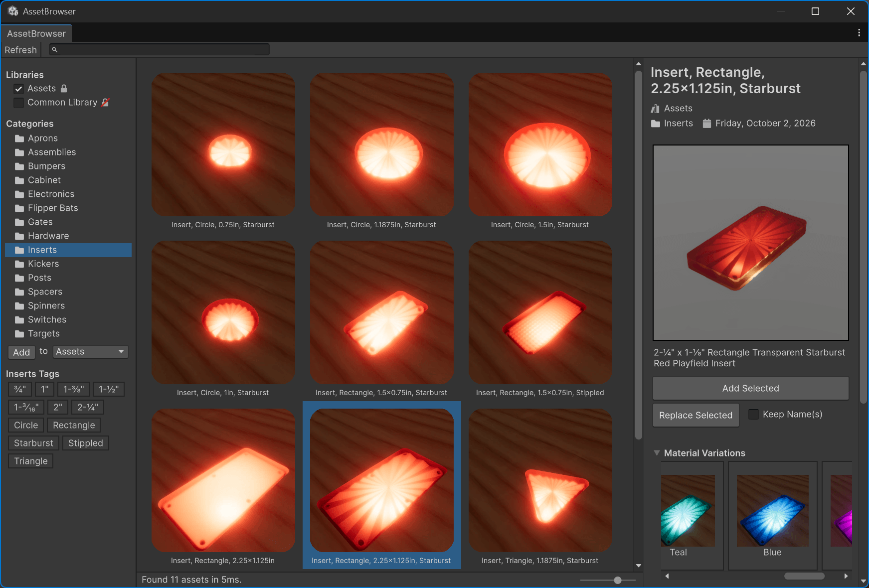The height and width of the screenshot is (588, 869).
Task: Open the Assets library dropdown next to Add
Action: 91,352
